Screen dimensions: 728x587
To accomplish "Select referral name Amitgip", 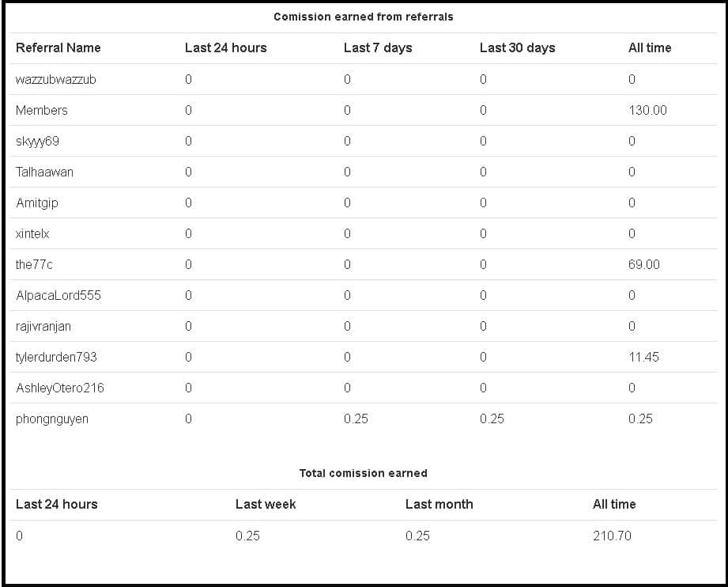I will 37,203.
